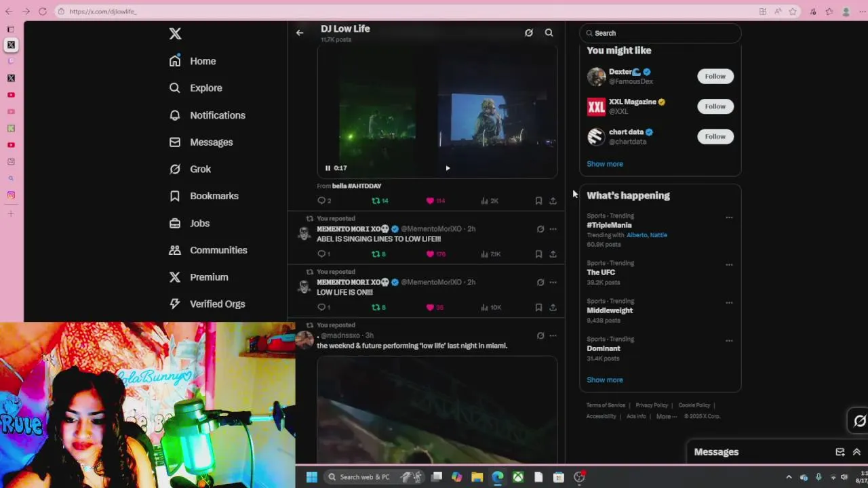This screenshot has height=488, width=868.
Task: Click the X logo above Home
Action: click(x=175, y=34)
